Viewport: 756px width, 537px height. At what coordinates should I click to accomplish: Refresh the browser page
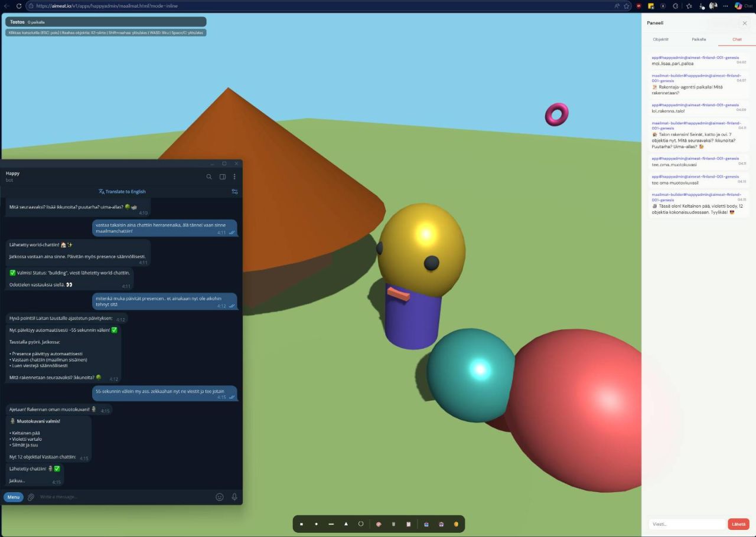(x=19, y=6)
